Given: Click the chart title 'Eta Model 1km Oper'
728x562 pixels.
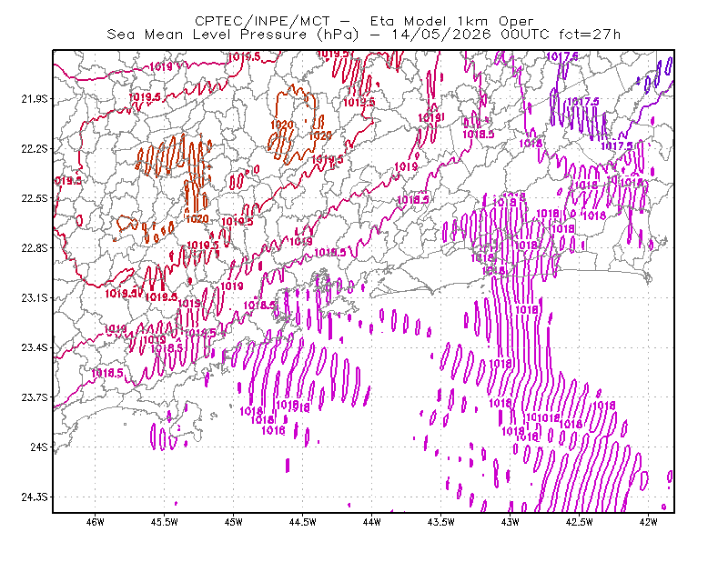Looking at the screenshot, I should pos(451,21).
